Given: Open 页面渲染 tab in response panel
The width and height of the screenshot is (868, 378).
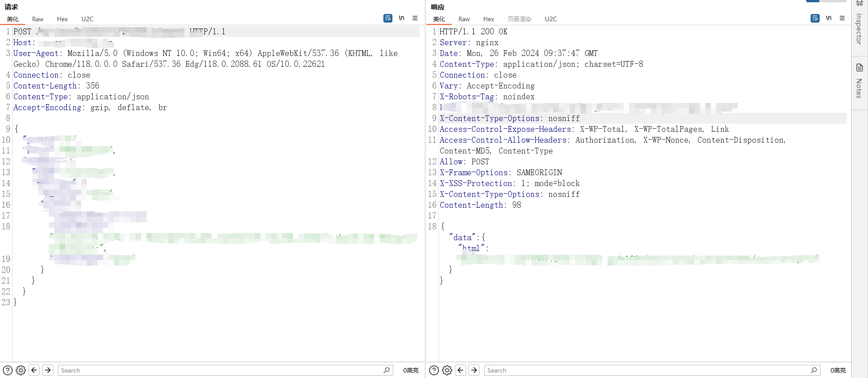Looking at the screenshot, I should (x=519, y=19).
